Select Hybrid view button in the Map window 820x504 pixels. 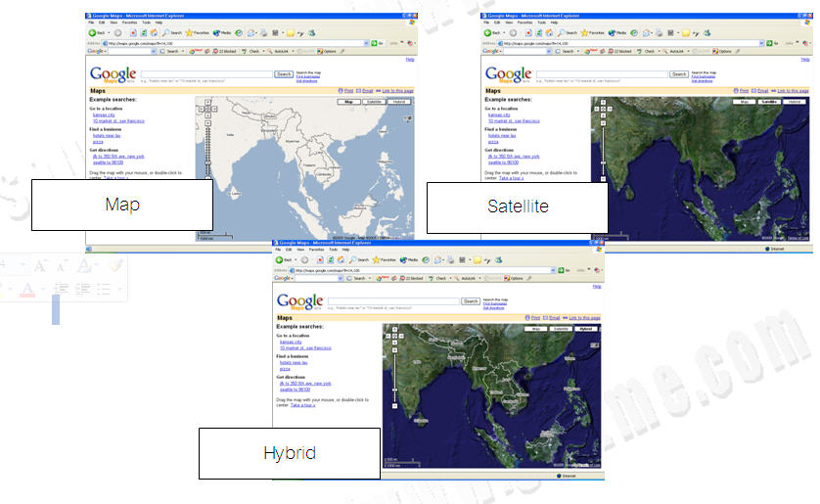click(x=399, y=102)
